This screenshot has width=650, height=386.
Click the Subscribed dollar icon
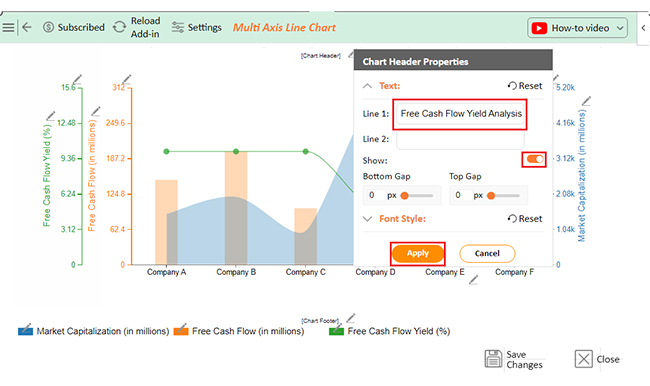click(x=49, y=27)
